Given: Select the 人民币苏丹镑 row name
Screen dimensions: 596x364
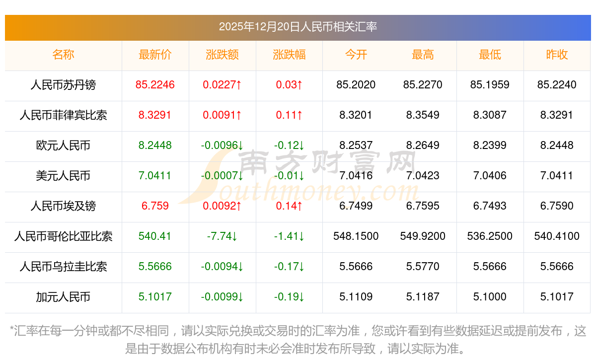Looking at the screenshot, I should pos(63,85).
